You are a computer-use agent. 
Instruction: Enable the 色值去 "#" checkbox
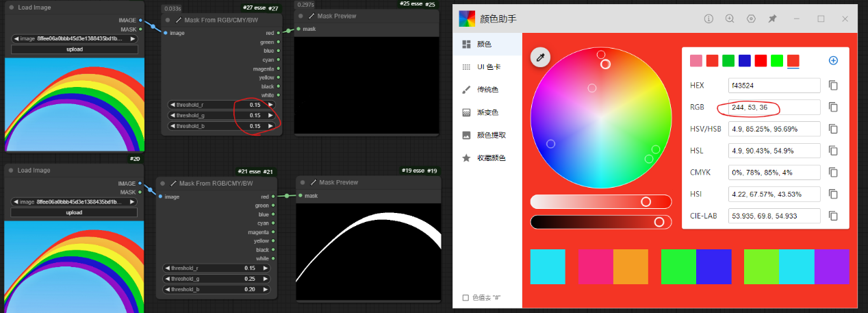(x=465, y=298)
